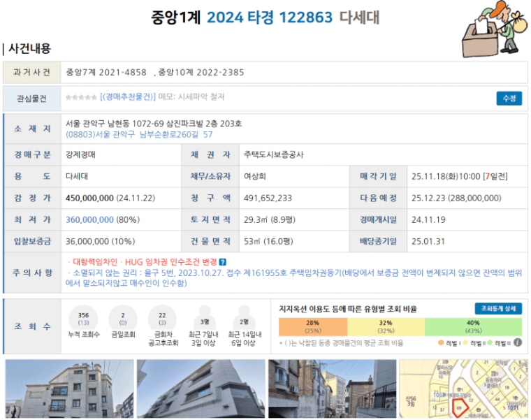Click the sale date 25.11.18(화)10:00
Image resolution: width=531 pixels, height=420 pixels.
pyautogui.click(x=446, y=176)
